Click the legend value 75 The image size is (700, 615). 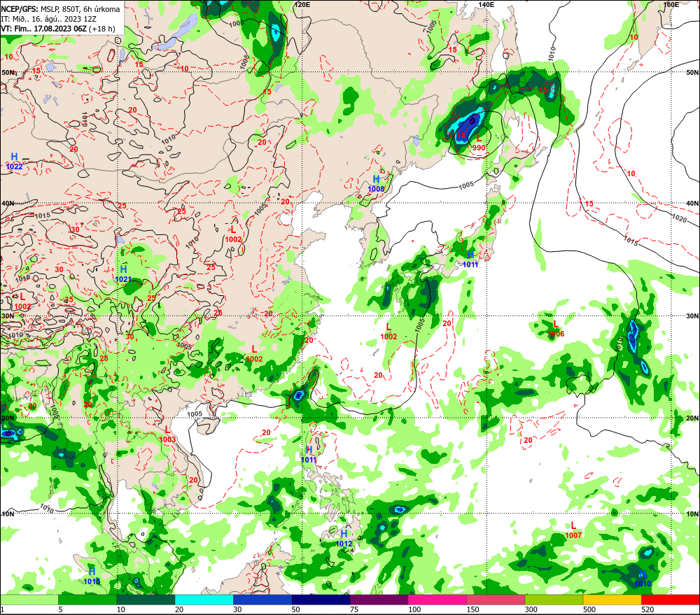[354, 609]
